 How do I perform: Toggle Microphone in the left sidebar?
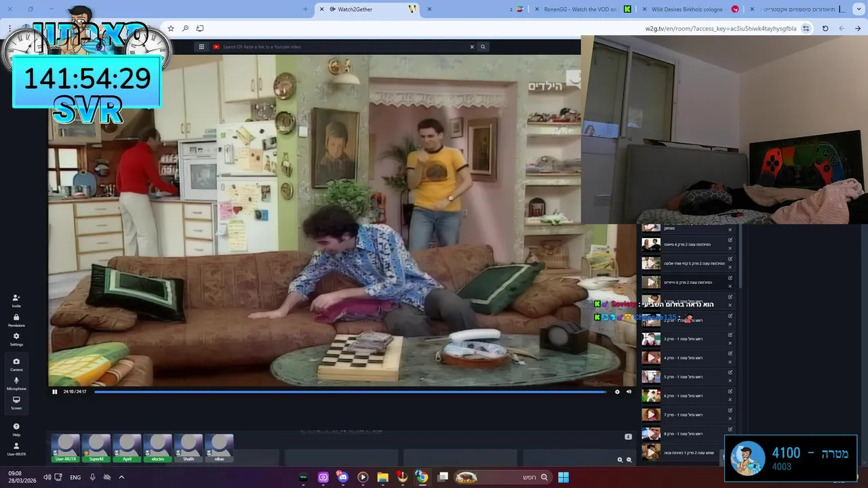[x=16, y=384]
